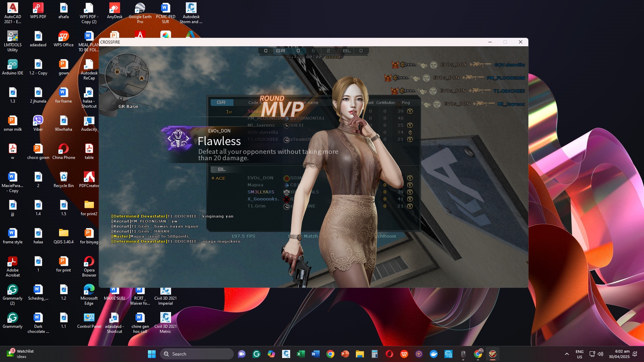644x362 pixels.
Task: Click the Flawless achievement badge icon
Action: click(x=178, y=139)
